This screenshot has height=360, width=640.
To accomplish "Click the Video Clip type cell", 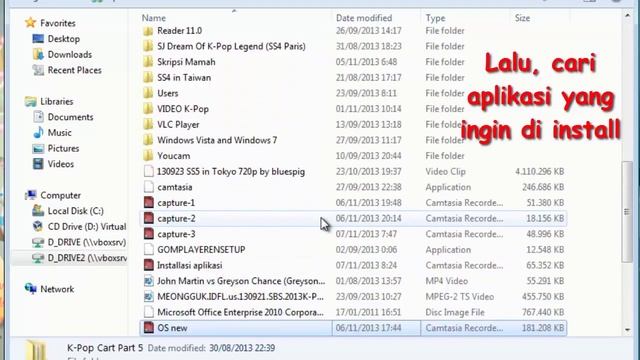I will click(445, 171).
